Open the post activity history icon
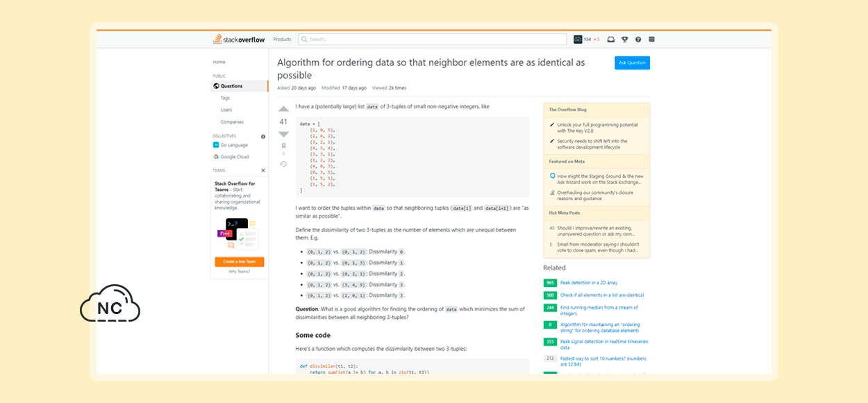This screenshot has height=403, width=868. 283,164
